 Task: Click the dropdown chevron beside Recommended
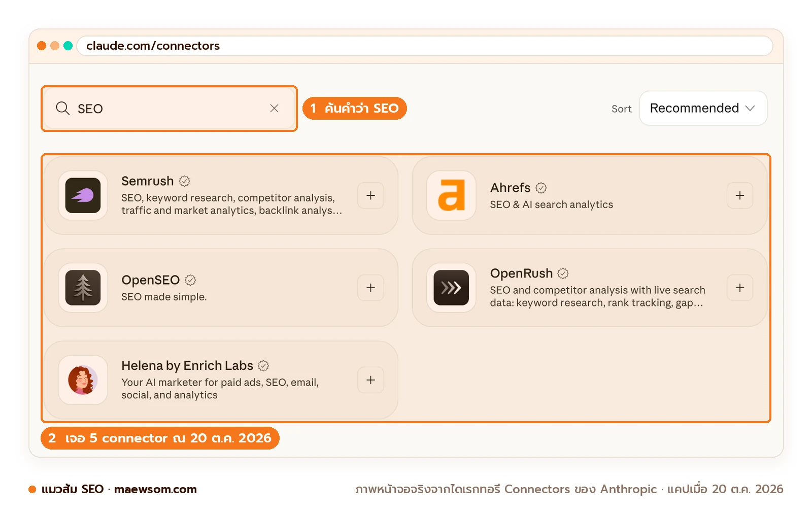point(750,109)
